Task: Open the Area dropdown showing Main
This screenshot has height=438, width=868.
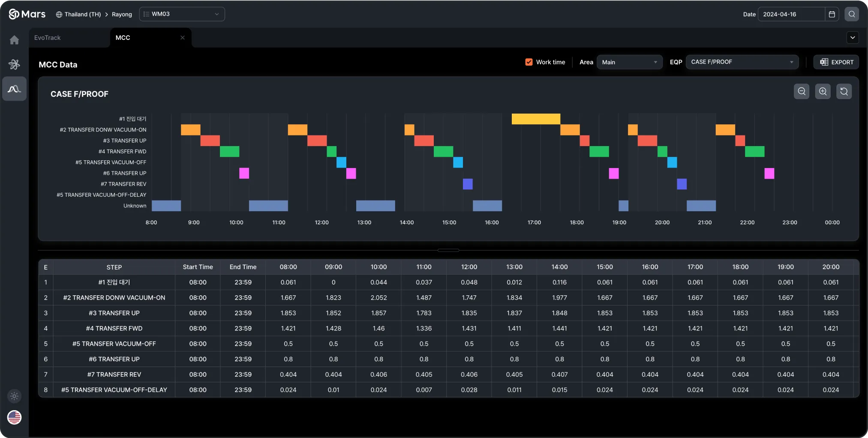Action: (629, 62)
